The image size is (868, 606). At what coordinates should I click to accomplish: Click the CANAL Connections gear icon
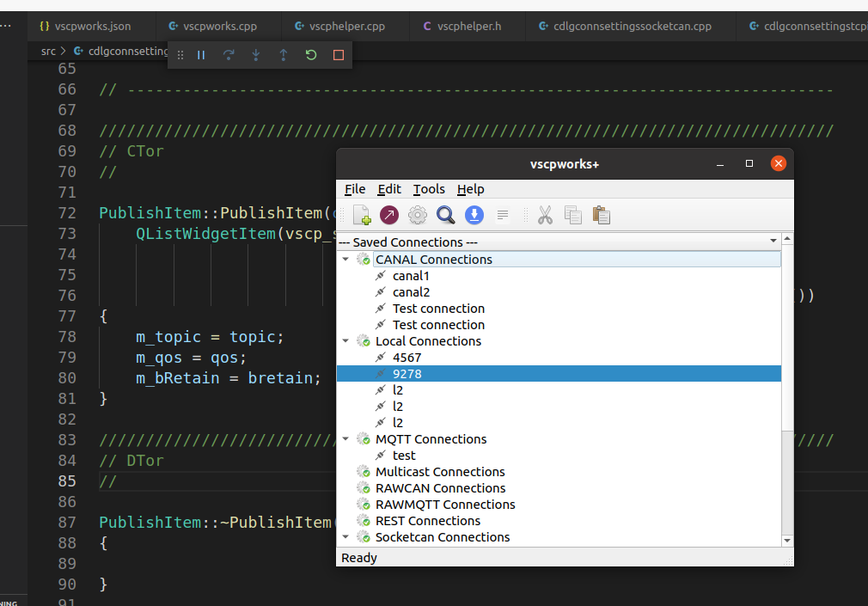[x=364, y=260]
